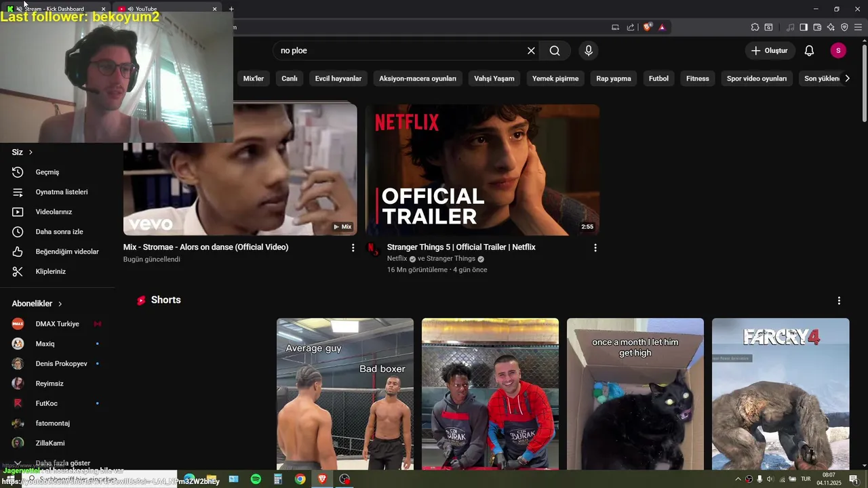
Task: Open Daha sonra izle list
Action: [57, 232]
